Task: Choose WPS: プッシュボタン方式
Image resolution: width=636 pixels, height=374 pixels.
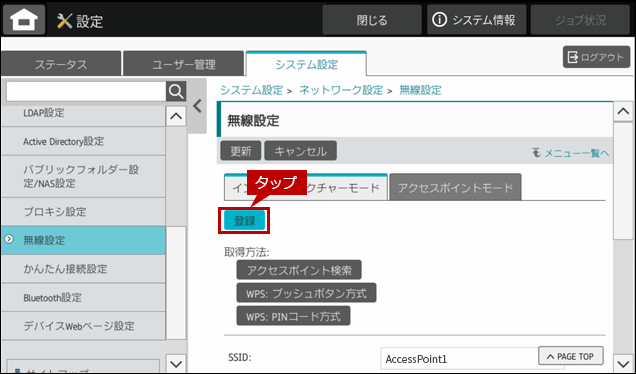Action: click(306, 293)
